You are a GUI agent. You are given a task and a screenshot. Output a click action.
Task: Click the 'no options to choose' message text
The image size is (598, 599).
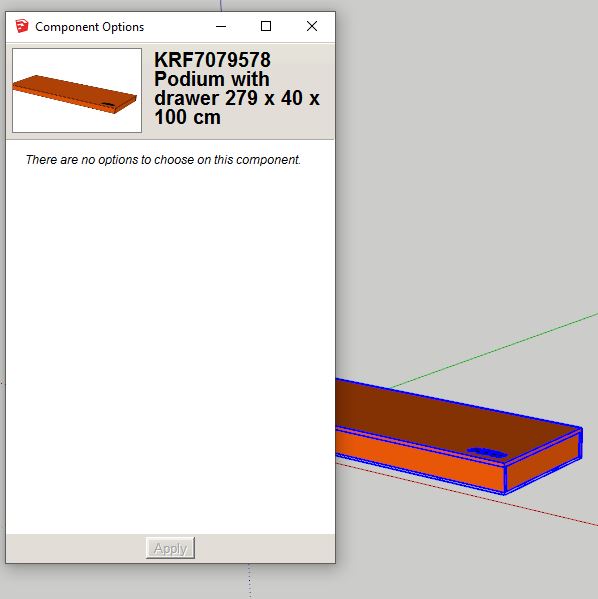(163, 160)
